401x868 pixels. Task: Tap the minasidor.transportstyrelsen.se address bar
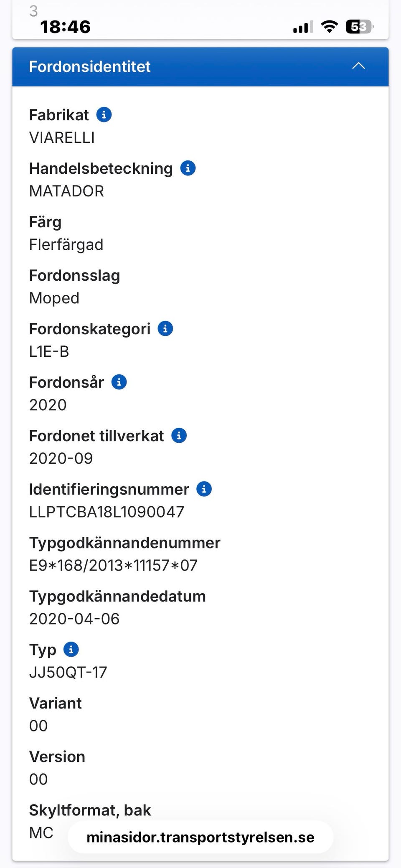[x=200, y=837]
